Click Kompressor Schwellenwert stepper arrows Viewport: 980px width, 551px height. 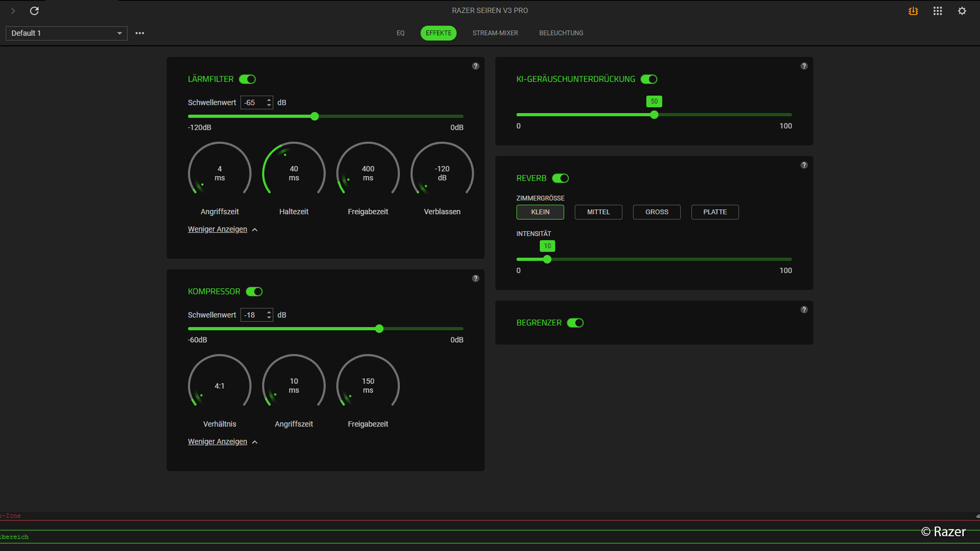269,315
